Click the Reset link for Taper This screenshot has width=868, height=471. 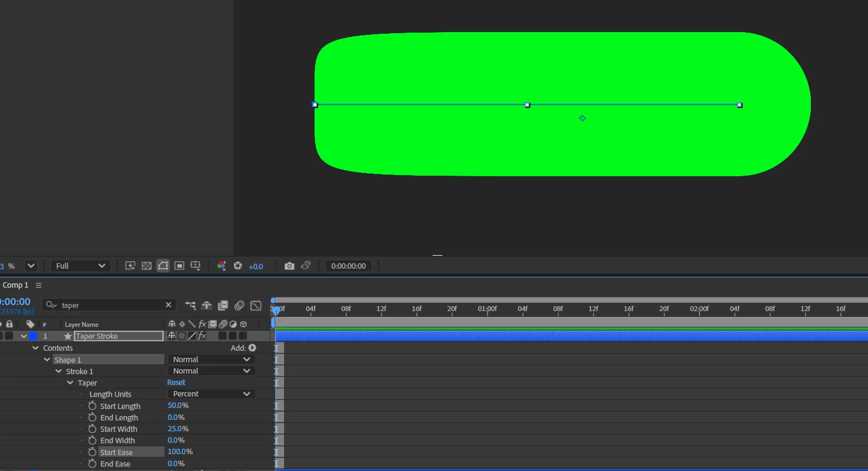[176, 382]
